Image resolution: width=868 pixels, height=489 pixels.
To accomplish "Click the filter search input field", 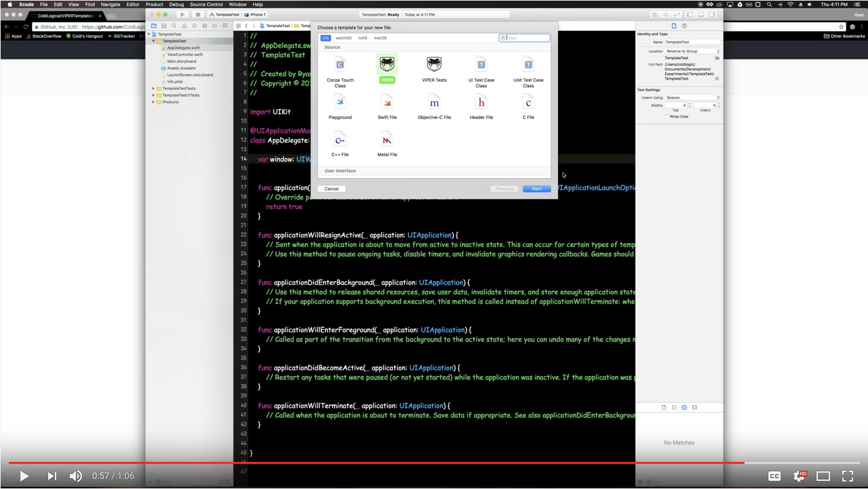I will coord(524,38).
